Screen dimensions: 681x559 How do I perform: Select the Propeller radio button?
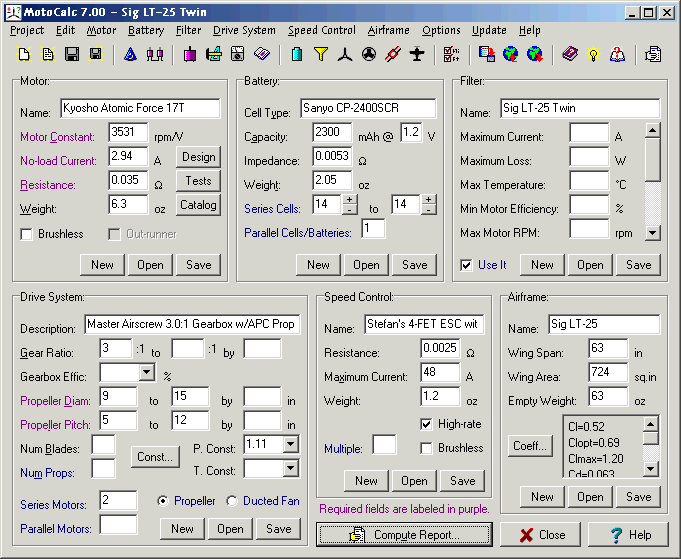coord(162,501)
